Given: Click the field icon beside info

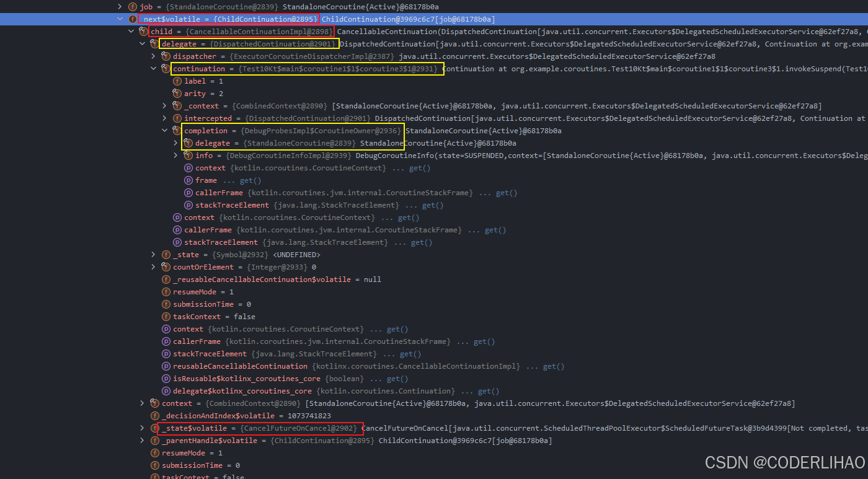Looking at the screenshot, I should (188, 156).
